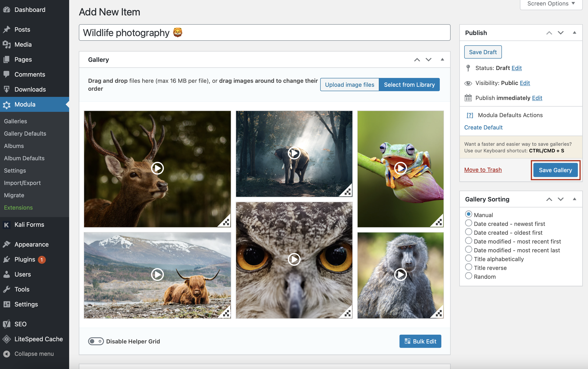Enable the Disable Helper Grid toggle

[96, 341]
